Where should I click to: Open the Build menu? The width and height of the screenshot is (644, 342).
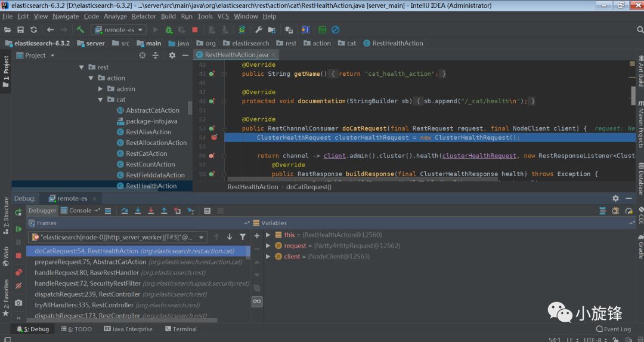[168, 17]
